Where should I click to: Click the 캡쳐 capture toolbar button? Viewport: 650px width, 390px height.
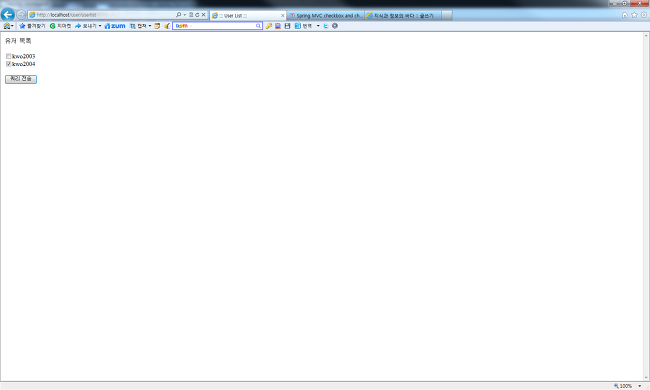[138, 26]
